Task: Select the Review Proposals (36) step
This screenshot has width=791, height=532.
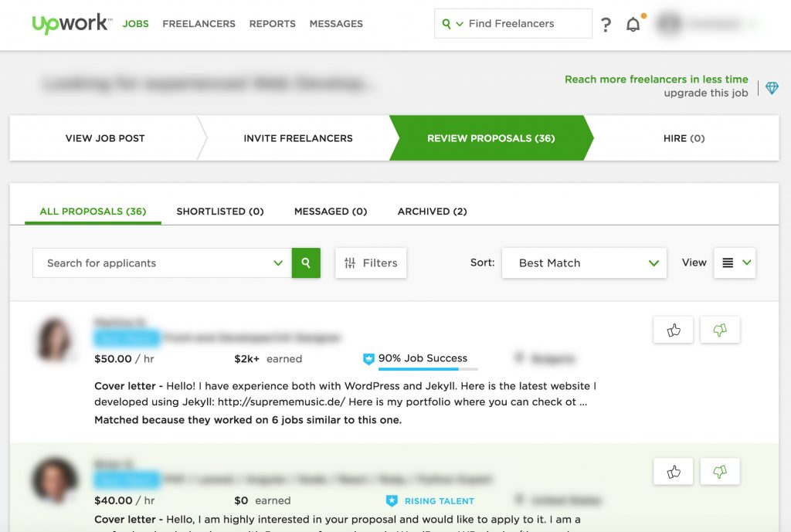Action: click(x=491, y=138)
